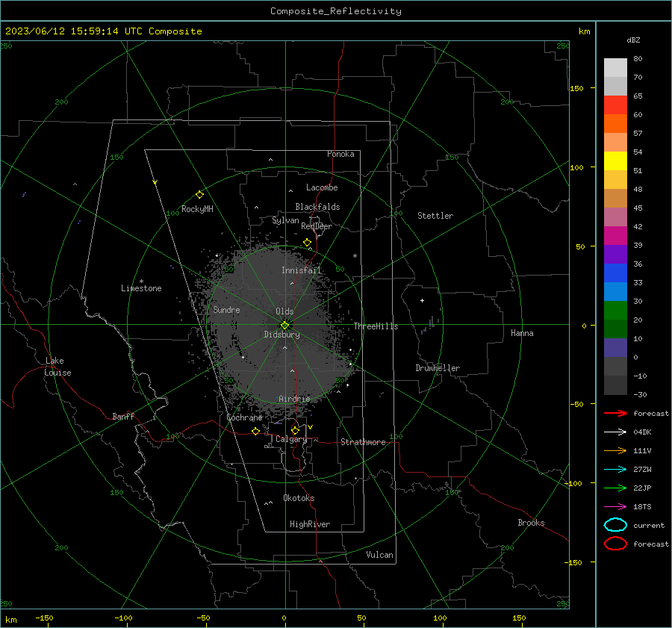
Task: Click the Cochrane town label
Action: coord(244,417)
